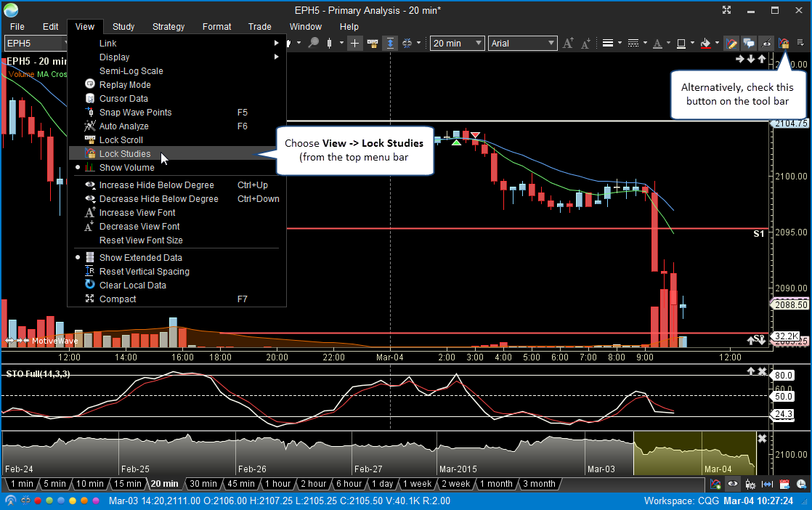Switch to the 3 month tab
This screenshot has height=510, width=812.
[539, 484]
